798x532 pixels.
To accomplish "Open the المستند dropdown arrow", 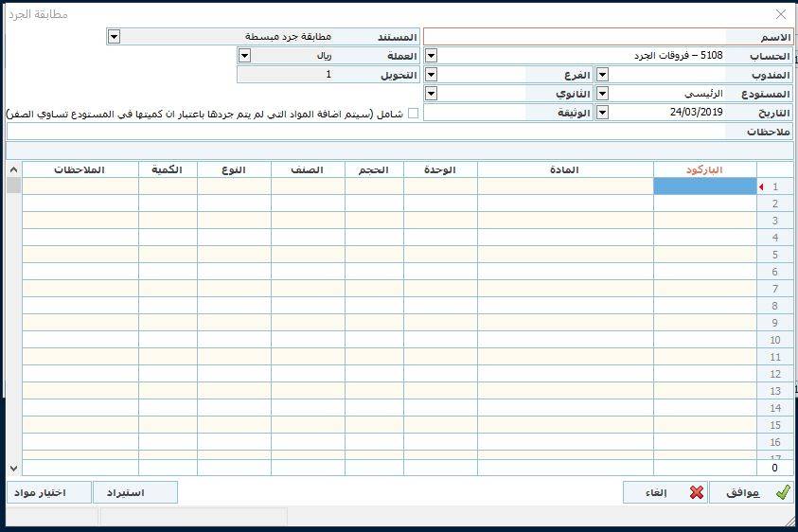I will [x=114, y=37].
